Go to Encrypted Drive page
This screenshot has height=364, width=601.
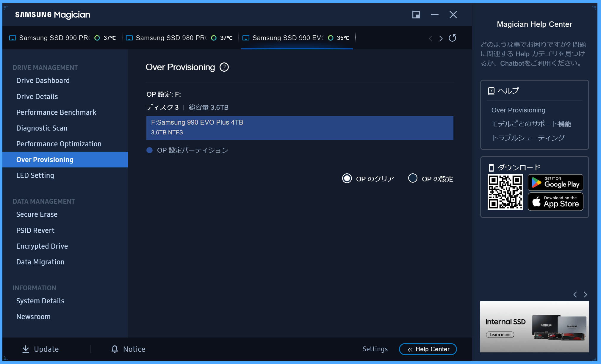coord(42,246)
